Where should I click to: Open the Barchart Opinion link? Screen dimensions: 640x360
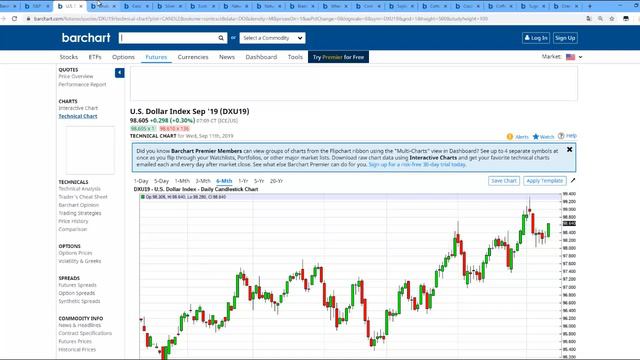point(79,205)
